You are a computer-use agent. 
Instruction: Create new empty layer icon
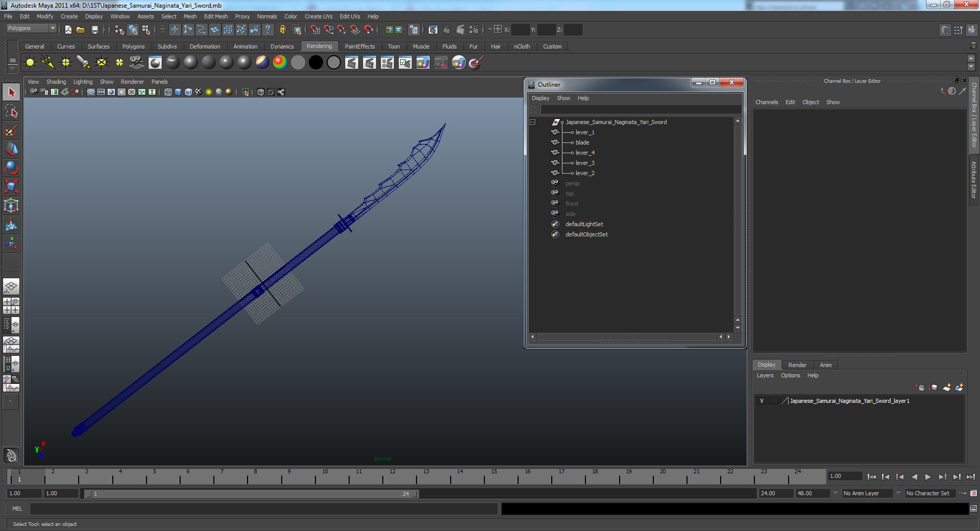(947, 388)
